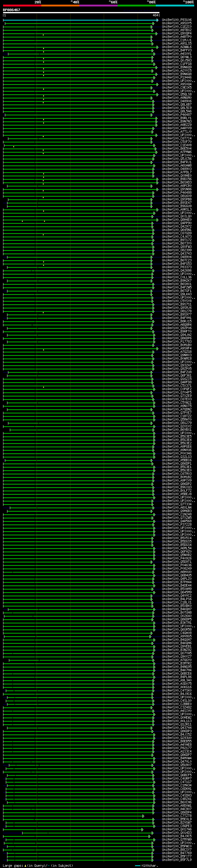Select label UniRef100_B4FFV3

coord(177,50)
